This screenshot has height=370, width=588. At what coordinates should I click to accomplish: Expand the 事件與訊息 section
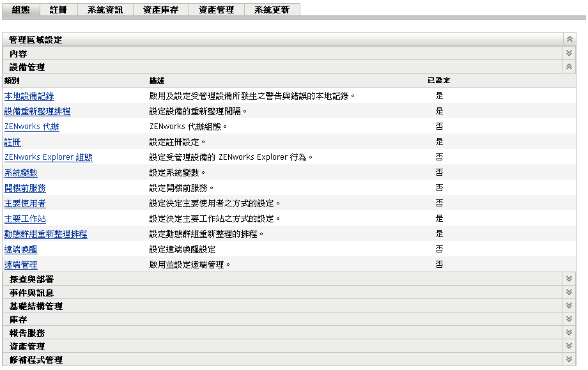click(x=569, y=293)
